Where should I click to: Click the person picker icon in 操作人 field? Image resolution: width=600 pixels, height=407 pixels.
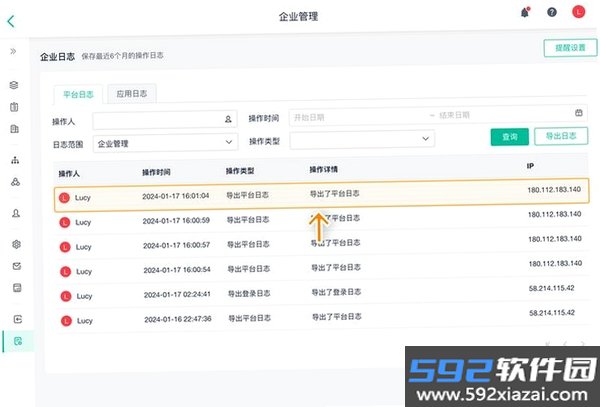click(228, 119)
